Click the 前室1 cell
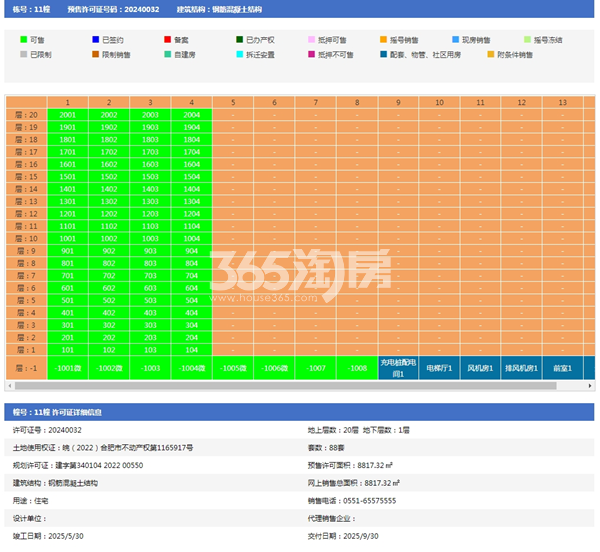This screenshot has height=552, width=600. tap(562, 368)
